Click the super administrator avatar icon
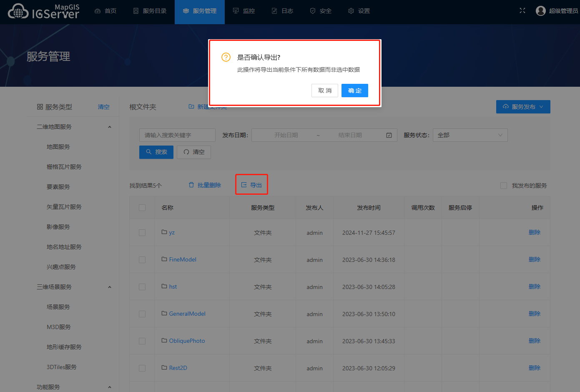Image resolution: width=580 pixels, height=392 pixels. [x=540, y=11]
